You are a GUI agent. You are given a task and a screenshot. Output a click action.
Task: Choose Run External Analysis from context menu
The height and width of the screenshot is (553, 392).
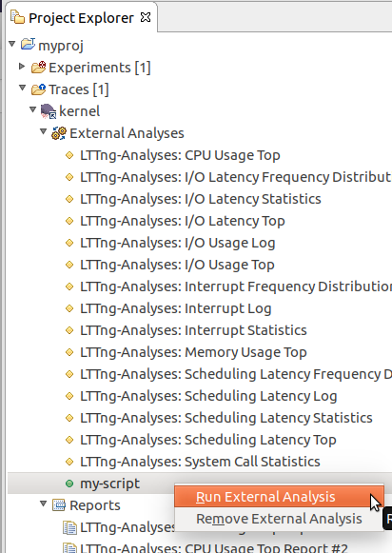coord(279,497)
